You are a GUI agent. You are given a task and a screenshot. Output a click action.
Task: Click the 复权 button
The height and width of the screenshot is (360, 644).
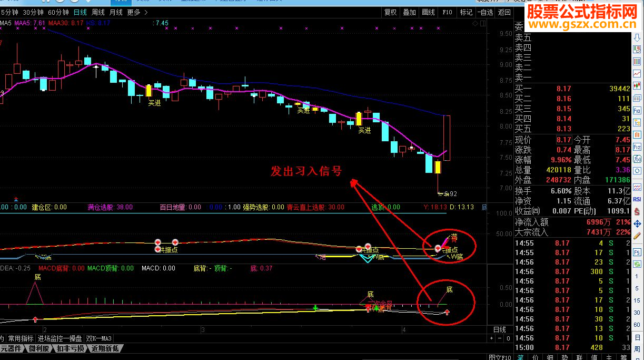tap(390, 12)
